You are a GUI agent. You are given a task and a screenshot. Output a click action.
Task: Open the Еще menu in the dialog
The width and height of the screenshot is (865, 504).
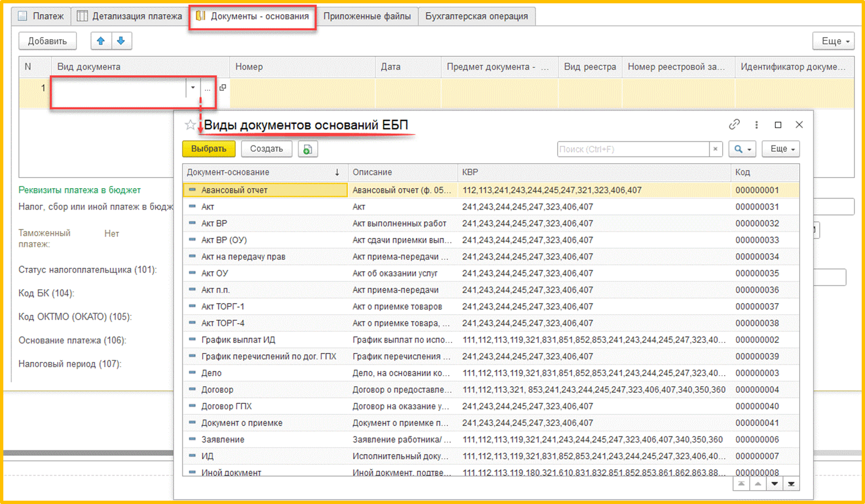781,149
